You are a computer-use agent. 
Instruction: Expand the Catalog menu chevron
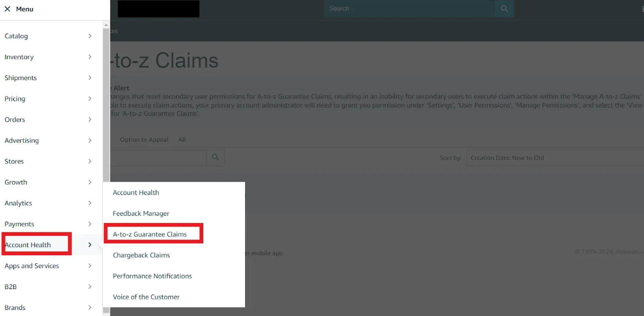90,36
